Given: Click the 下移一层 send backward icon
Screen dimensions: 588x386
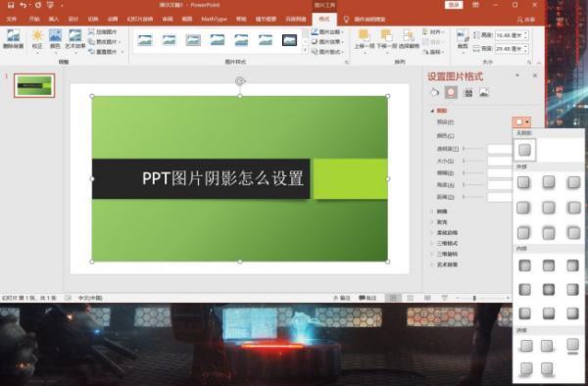Looking at the screenshot, I should (x=386, y=36).
